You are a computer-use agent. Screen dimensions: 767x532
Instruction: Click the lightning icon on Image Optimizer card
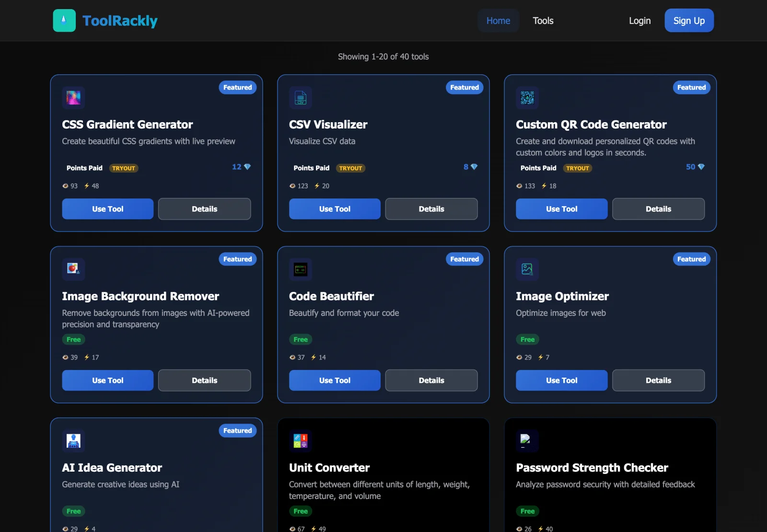[x=541, y=358]
